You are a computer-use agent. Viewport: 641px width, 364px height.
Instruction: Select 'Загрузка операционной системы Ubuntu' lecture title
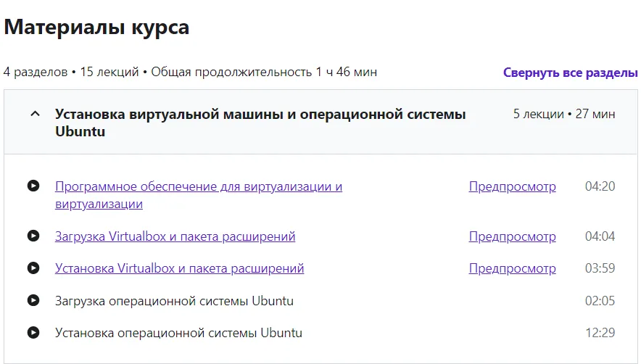[x=174, y=300]
